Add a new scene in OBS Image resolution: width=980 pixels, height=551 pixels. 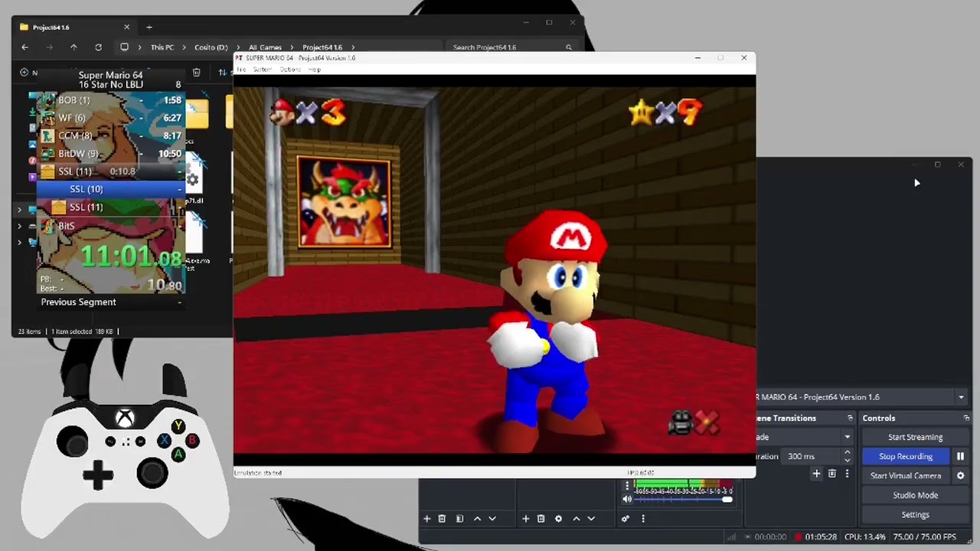click(427, 518)
